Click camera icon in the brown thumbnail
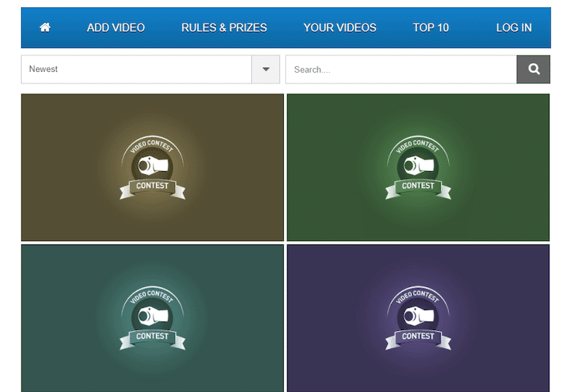The height and width of the screenshot is (392, 576). click(153, 166)
